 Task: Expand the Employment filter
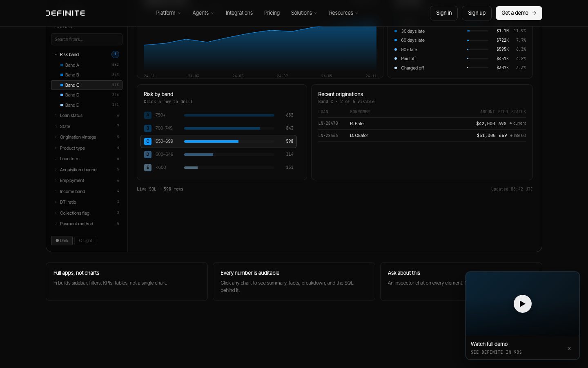tap(87, 180)
